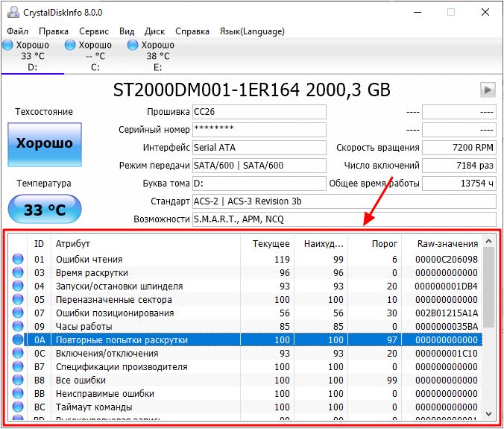Select disk C: status indicator icon
This screenshot has height=429, width=504.
click(x=70, y=45)
